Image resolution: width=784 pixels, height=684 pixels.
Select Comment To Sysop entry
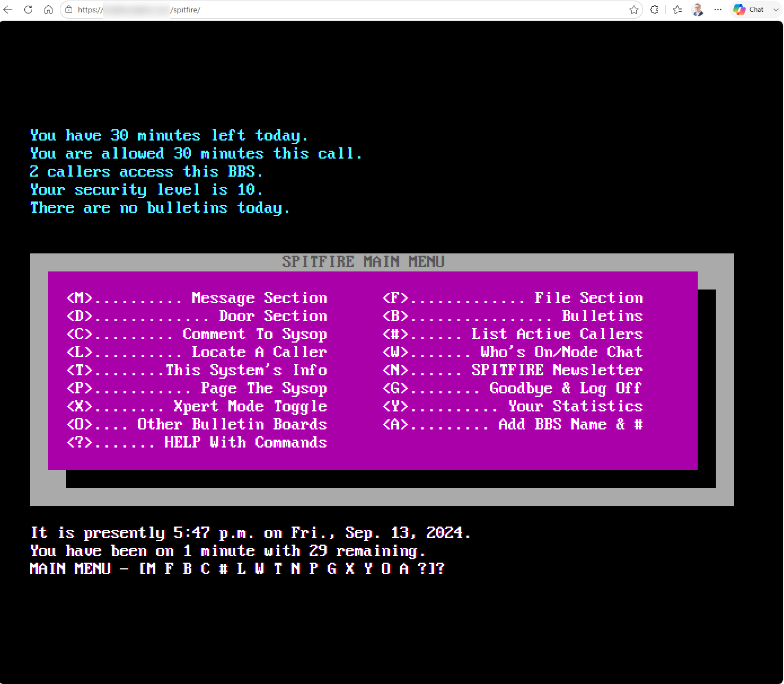197,334
